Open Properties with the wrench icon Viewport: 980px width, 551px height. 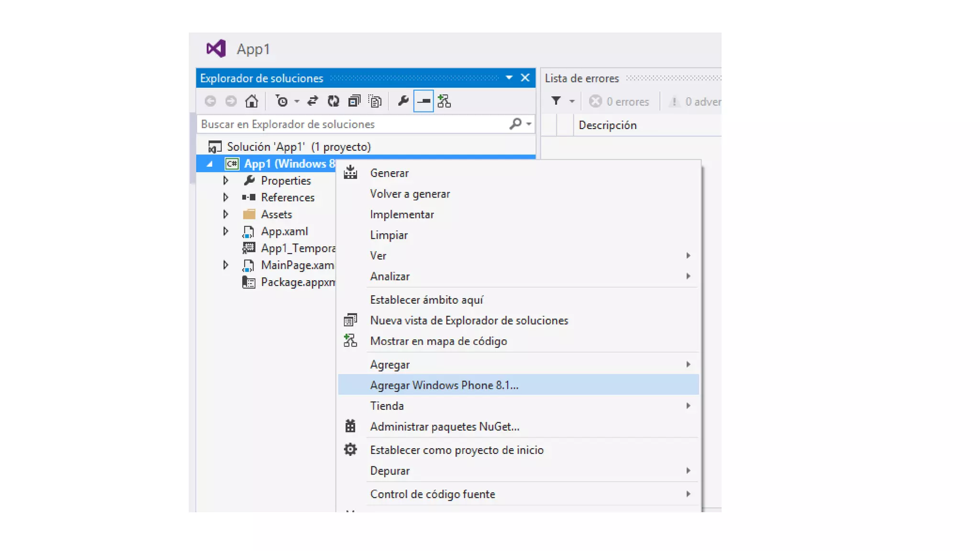click(x=403, y=101)
